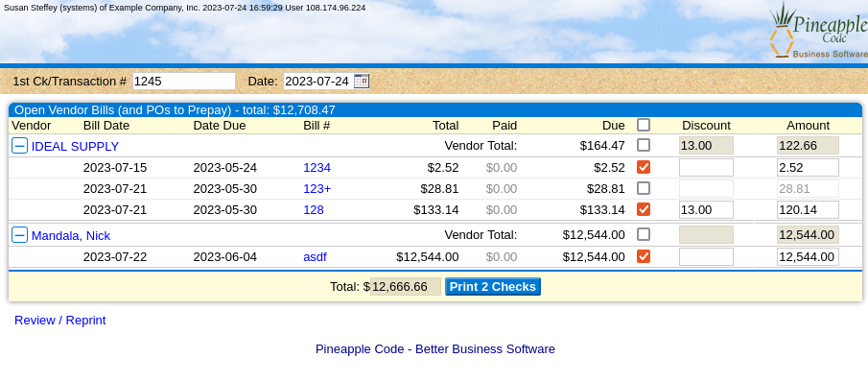Uncheck the checkbox for bill asdf
The height and width of the screenshot is (382, 868).
[x=644, y=256]
